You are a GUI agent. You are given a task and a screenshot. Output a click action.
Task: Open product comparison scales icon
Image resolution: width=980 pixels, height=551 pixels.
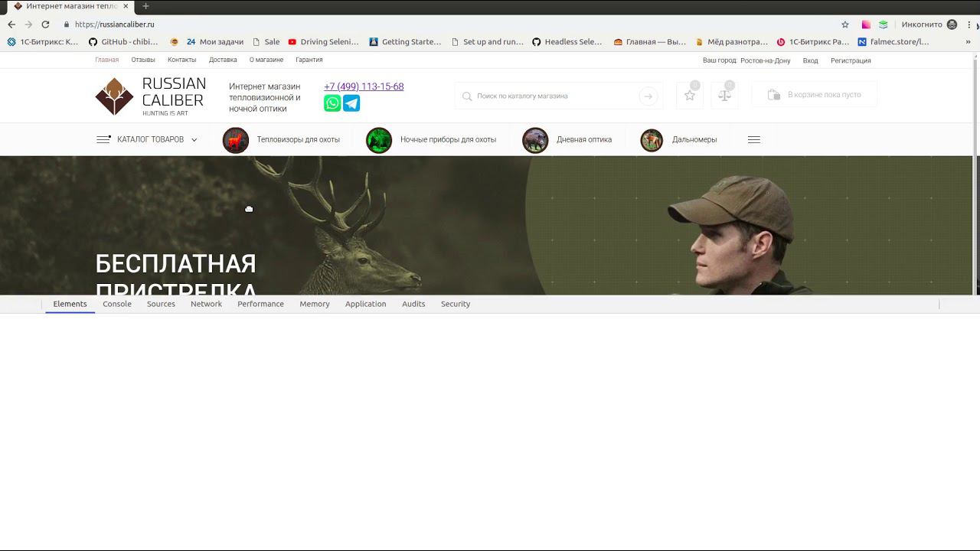(724, 96)
